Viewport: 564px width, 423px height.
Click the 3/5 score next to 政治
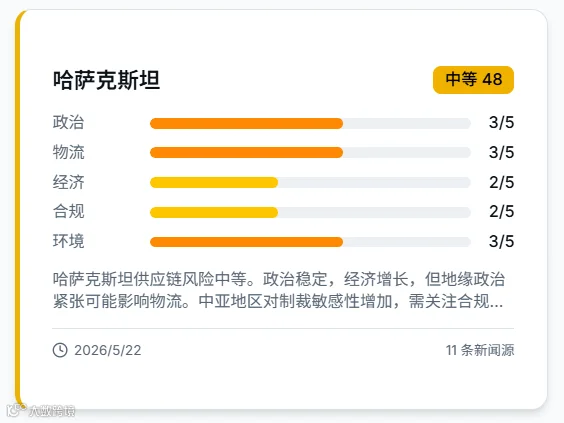[501, 123]
